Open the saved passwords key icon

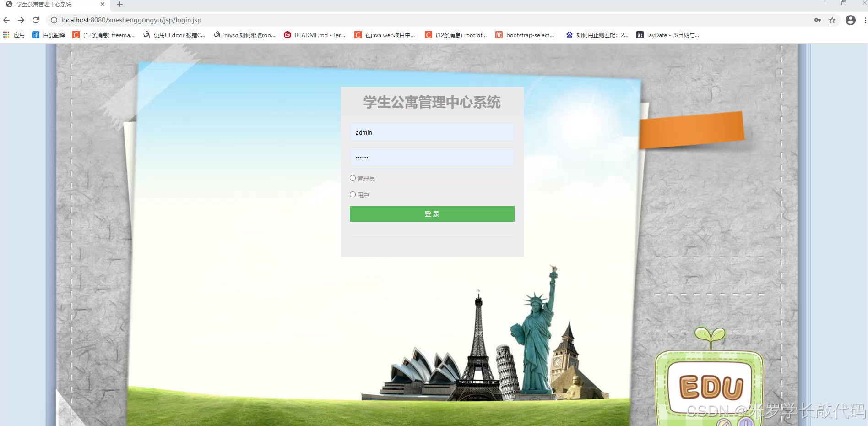coord(818,20)
